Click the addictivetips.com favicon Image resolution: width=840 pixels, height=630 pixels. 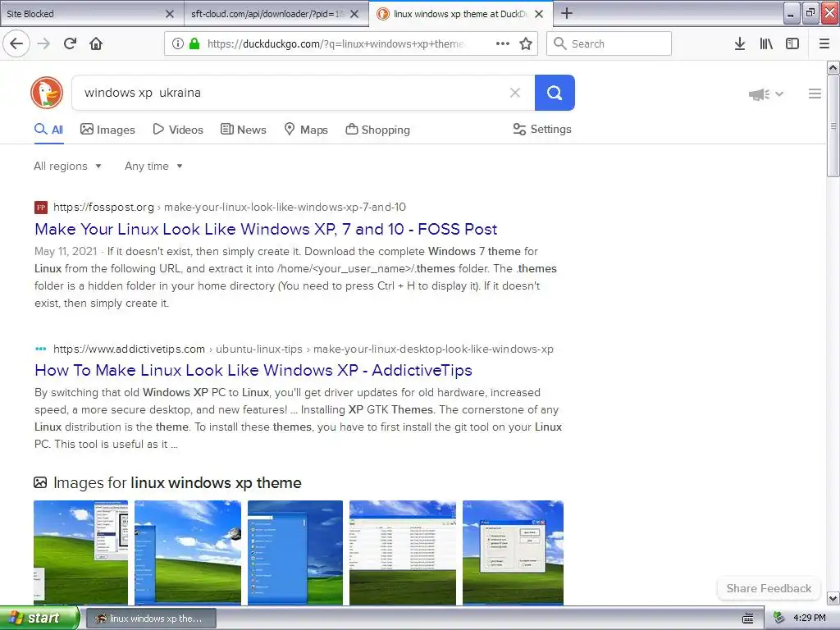click(x=41, y=349)
